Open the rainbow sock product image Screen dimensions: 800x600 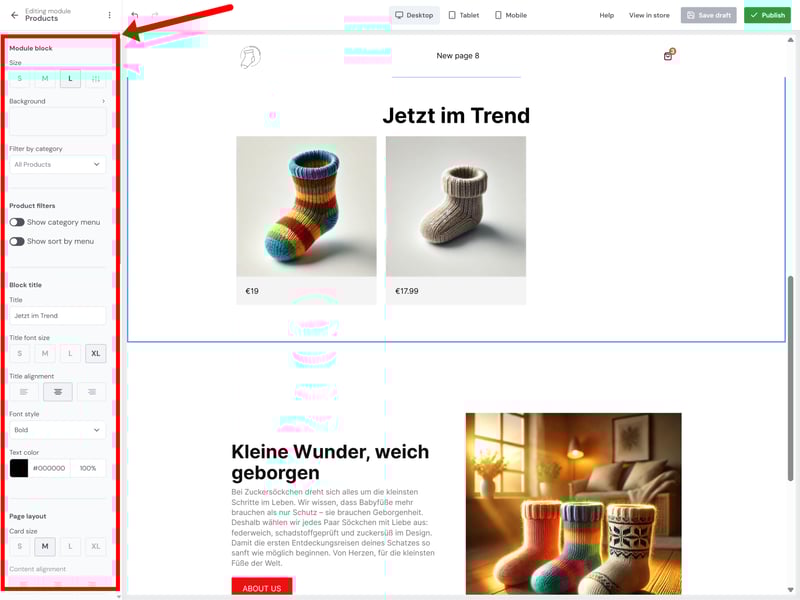[306, 206]
